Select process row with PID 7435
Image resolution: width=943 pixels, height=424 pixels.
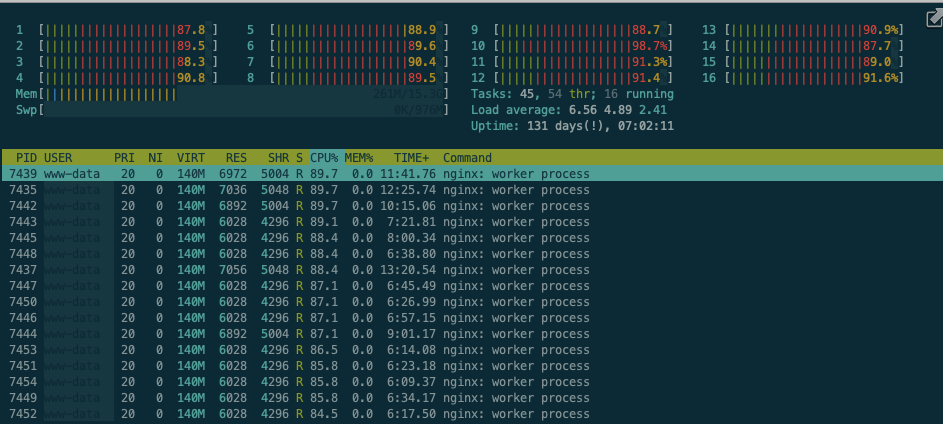pos(472,190)
